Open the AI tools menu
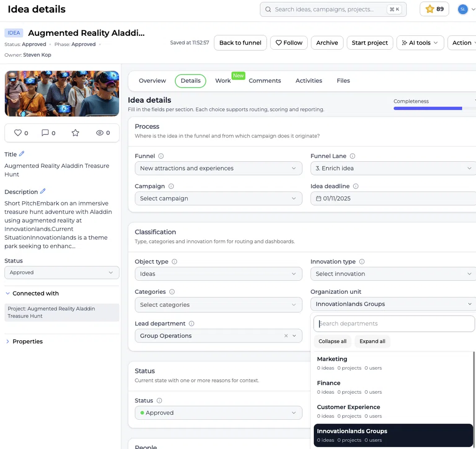Image resolution: width=476 pixels, height=449 pixels. pyautogui.click(x=420, y=43)
